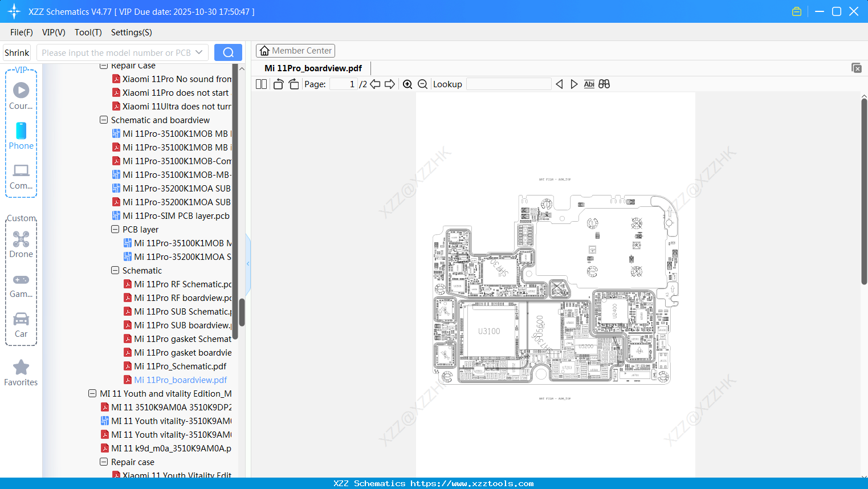Viewport: 868px width, 489px height.
Task: Click the yellow gift box icon in title bar
Action: 797,11
